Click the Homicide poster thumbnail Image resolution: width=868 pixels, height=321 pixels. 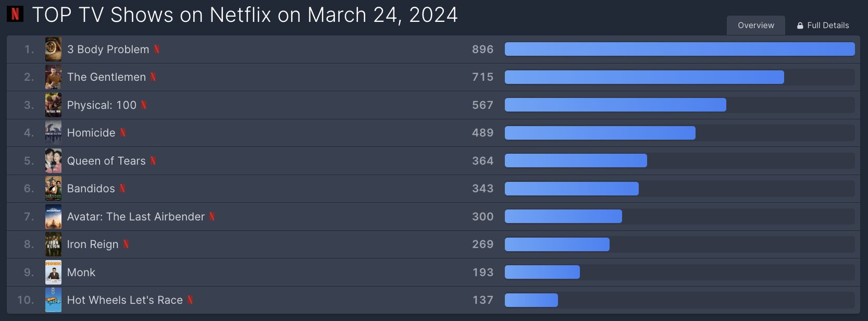coord(53,133)
